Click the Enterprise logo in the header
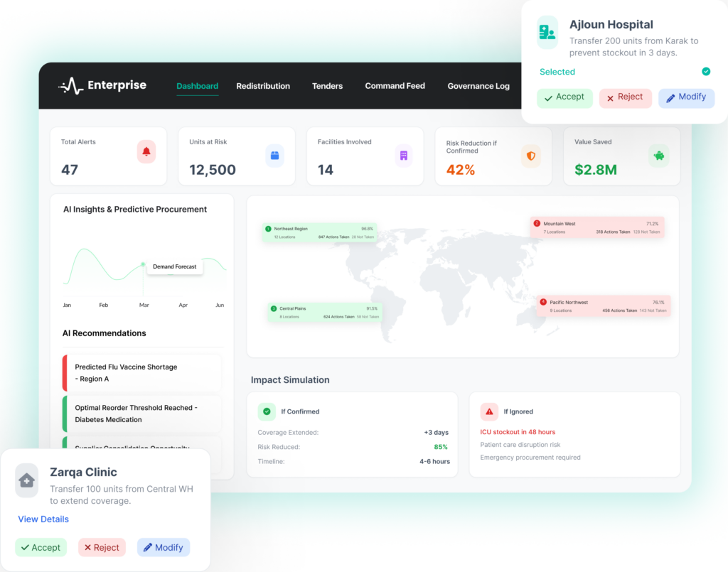Screen dimensions: 728x572 (x=102, y=86)
